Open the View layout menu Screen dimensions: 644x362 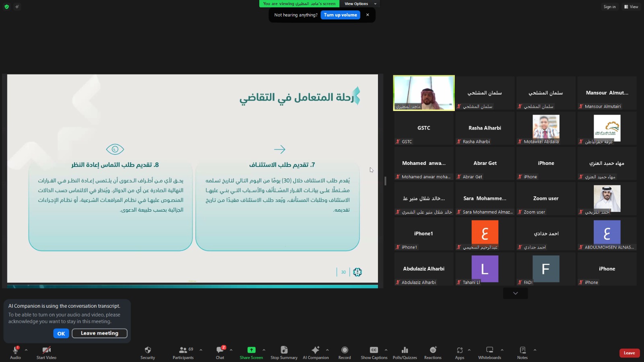pyautogui.click(x=631, y=7)
